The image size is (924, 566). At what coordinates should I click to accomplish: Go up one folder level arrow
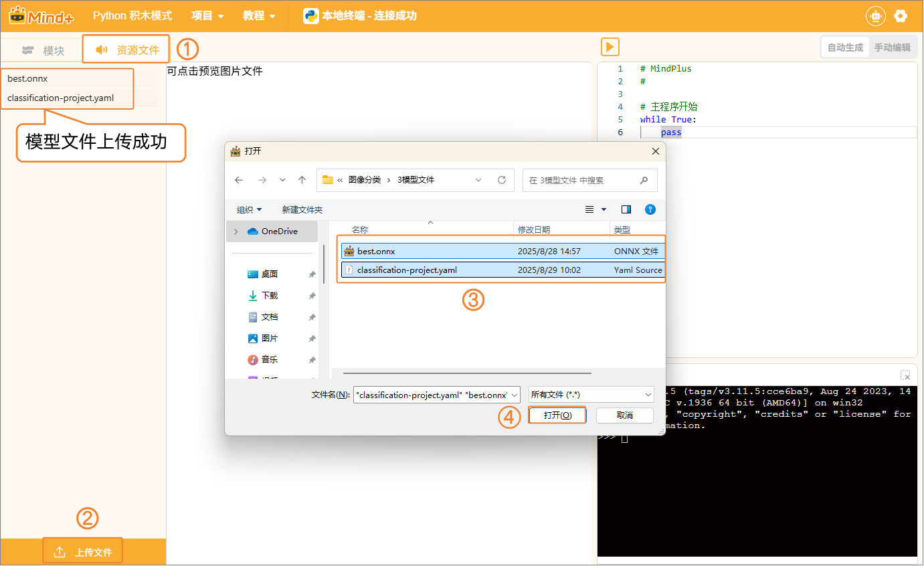(302, 180)
